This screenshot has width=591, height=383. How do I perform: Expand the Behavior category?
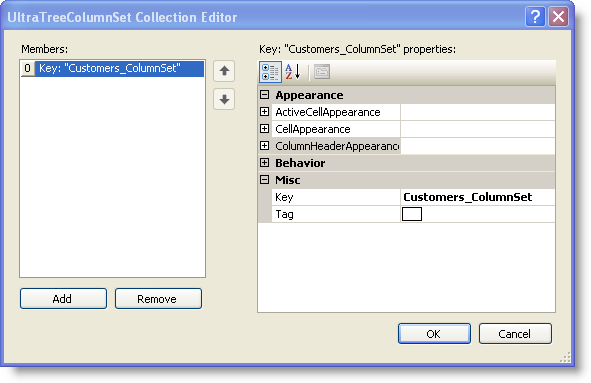click(265, 162)
